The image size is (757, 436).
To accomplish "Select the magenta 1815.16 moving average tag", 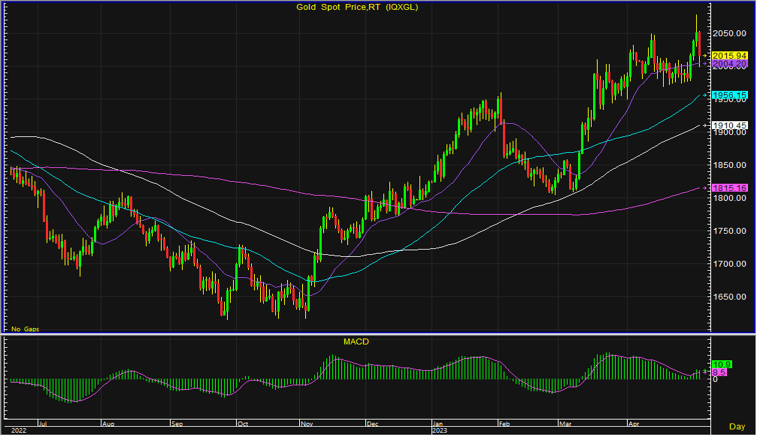I will coord(727,188).
